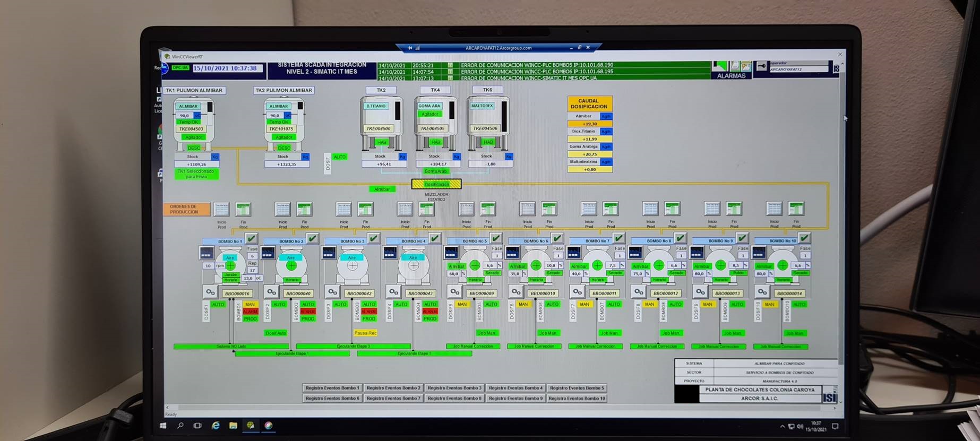Open Registro Eventos Bombo 3
Image resolution: width=980 pixels, height=441 pixels.
[x=454, y=388]
